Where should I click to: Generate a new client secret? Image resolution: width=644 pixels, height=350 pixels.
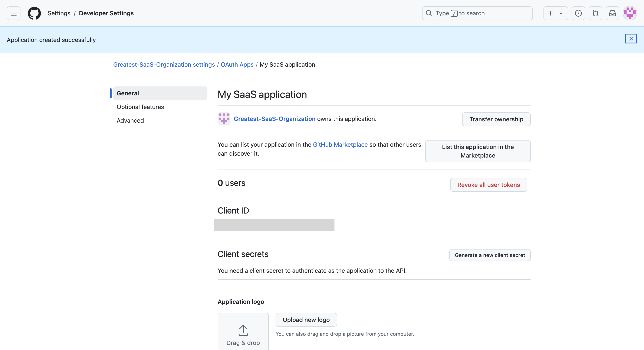tap(490, 255)
